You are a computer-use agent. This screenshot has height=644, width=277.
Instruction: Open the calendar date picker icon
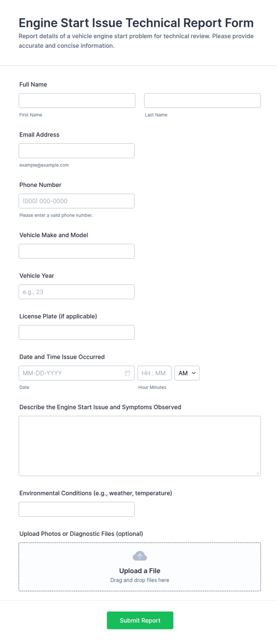[x=127, y=373]
